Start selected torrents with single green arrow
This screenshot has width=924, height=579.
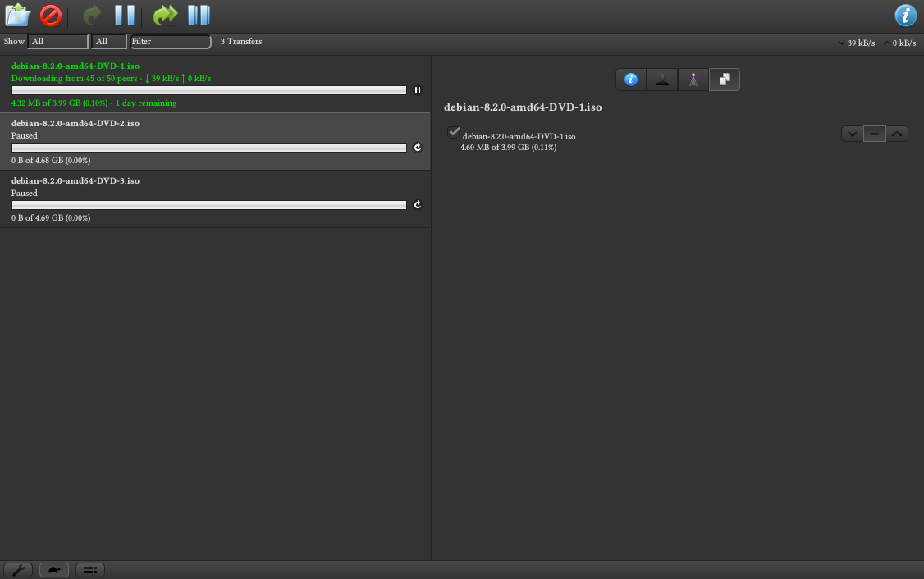click(91, 16)
